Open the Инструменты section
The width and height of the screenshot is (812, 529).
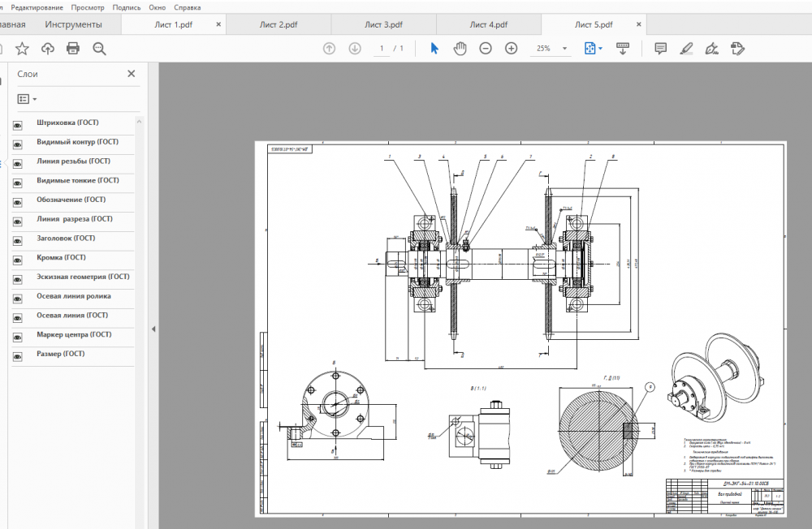tap(73, 24)
